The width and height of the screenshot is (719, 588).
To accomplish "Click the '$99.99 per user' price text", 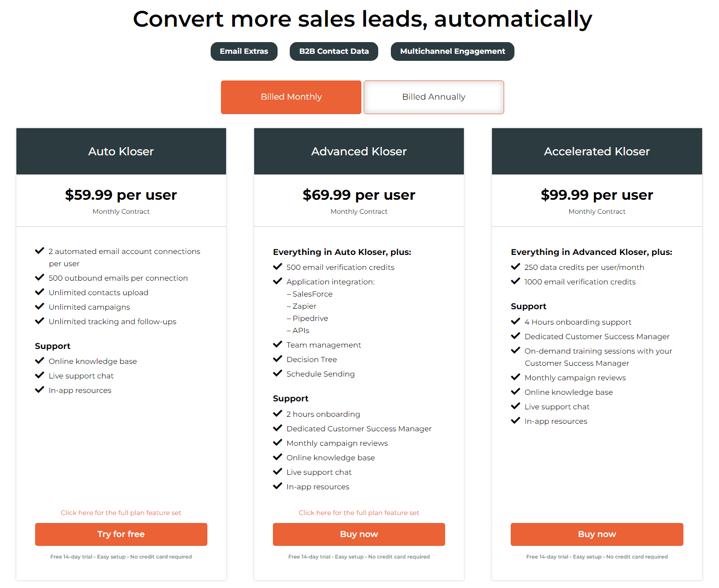I will click(x=597, y=195).
